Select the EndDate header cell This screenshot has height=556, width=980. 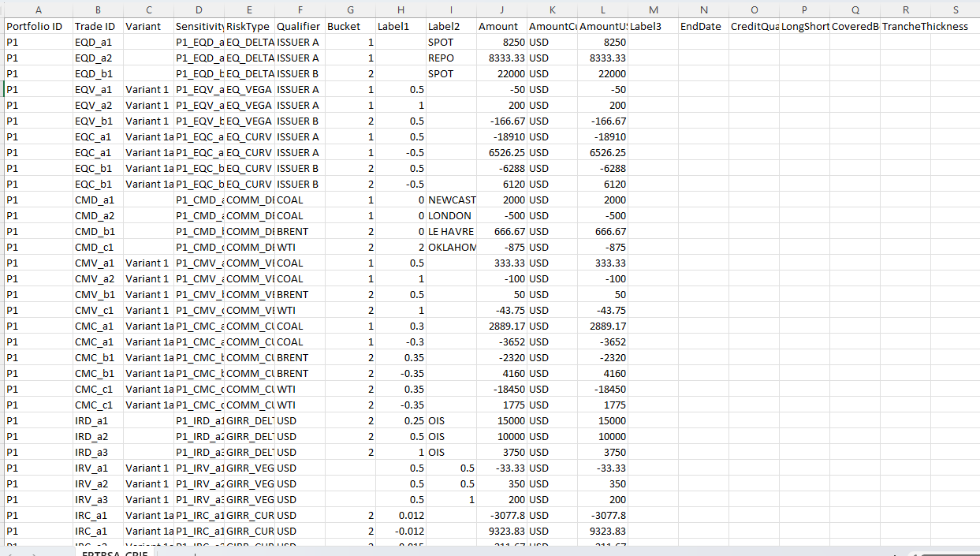click(701, 26)
